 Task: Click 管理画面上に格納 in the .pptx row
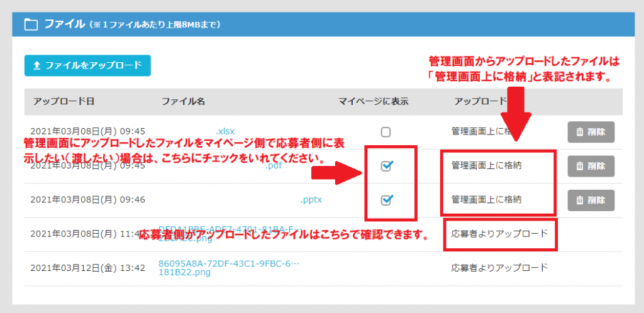point(486,200)
